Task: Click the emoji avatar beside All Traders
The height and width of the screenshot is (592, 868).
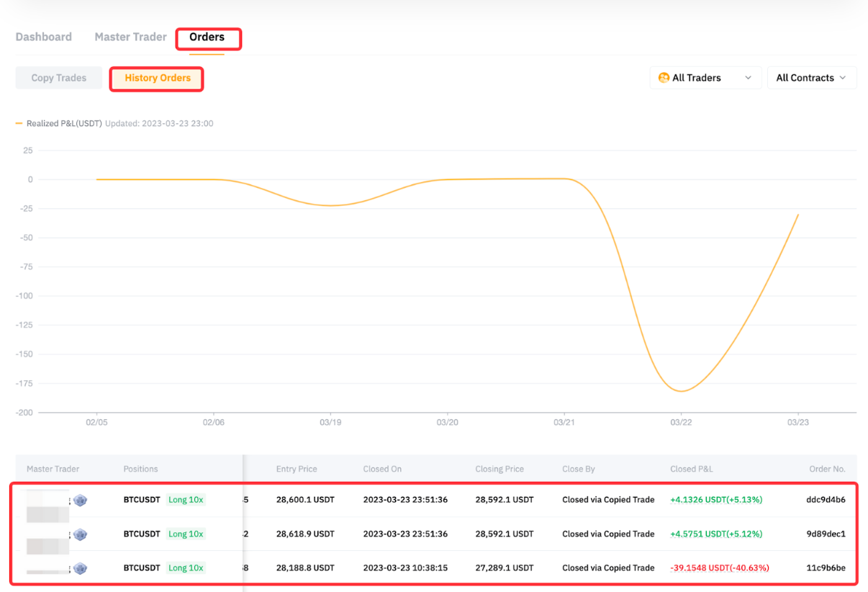Action: (x=664, y=78)
